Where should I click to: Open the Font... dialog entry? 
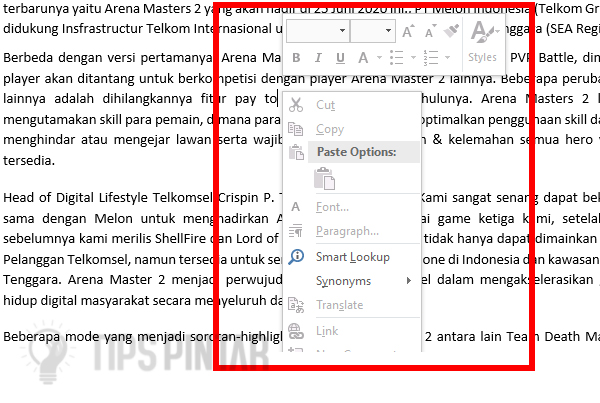[332, 207]
